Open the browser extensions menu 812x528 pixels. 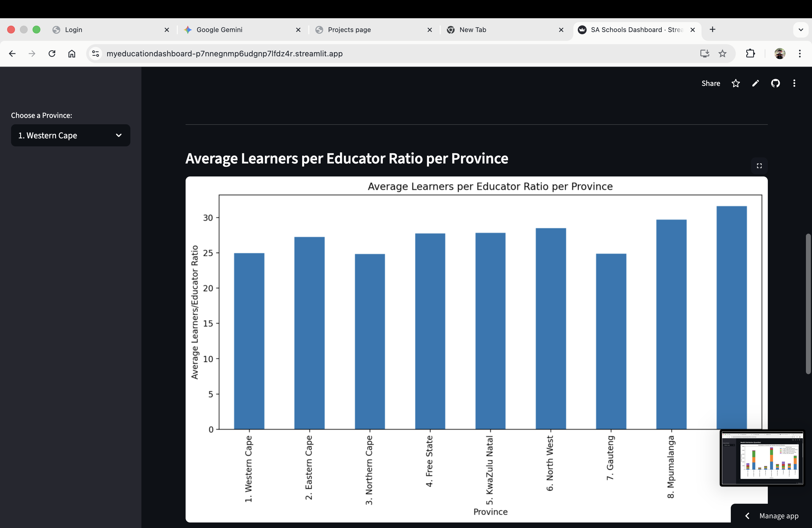pyautogui.click(x=751, y=54)
